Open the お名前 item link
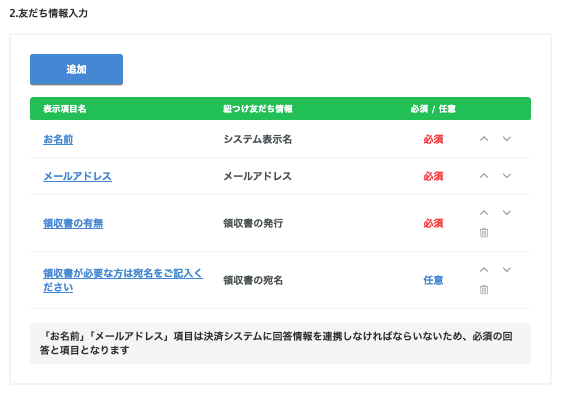Image resolution: width=563 pixels, height=395 pixels. pos(58,139)
